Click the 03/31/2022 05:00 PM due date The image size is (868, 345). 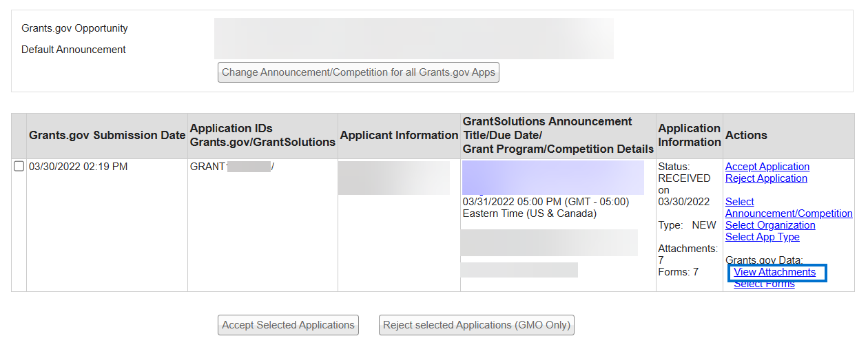point(546,202)
